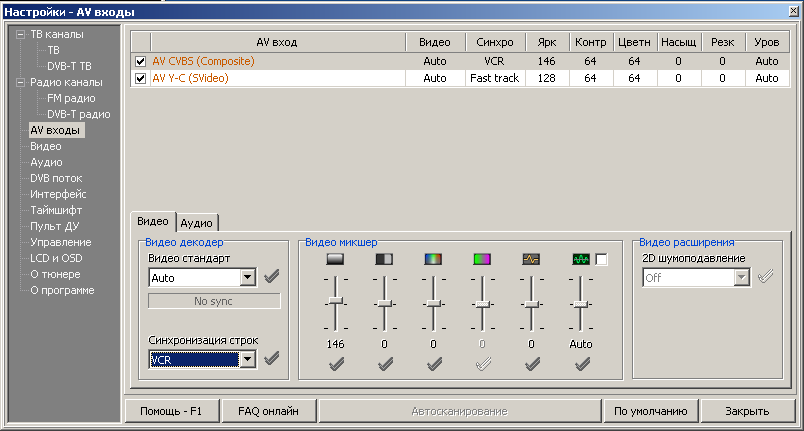Click the sharpness waveform icon

tap(531, 258)
